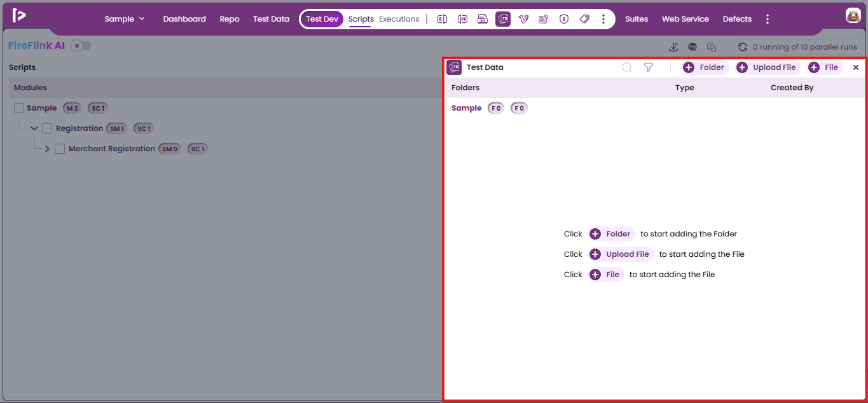
Task: Click the Registration module name
Action: coord(79,128)
